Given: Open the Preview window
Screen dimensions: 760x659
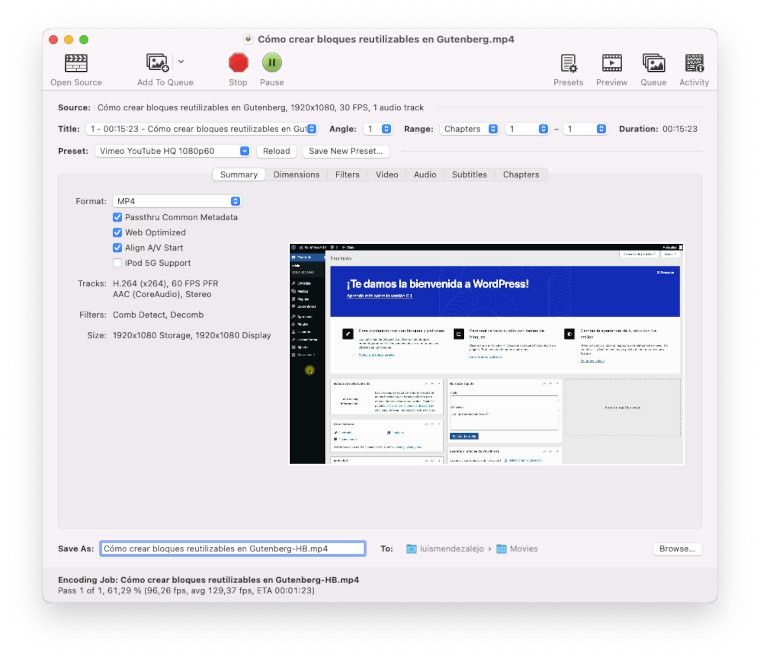Looking at the screenshot, I should point(612,63).
